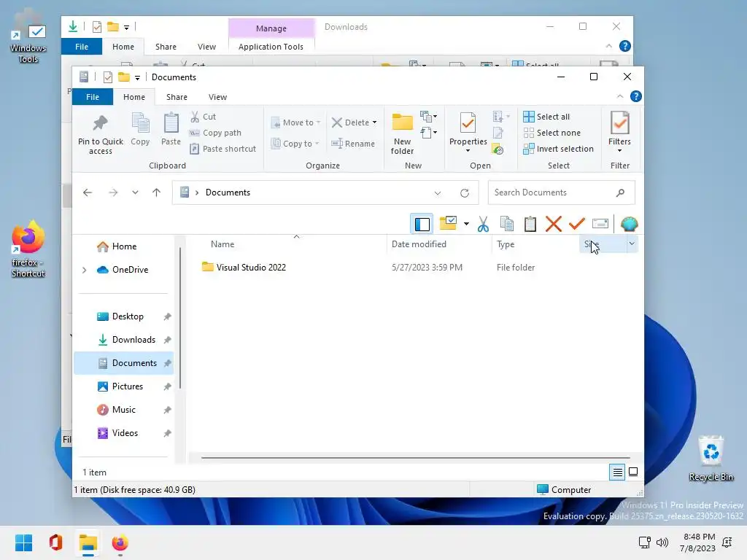Viewport: 747px width, 560px height.
Task: Toggle the navigation pane toolbar button
Action: pyautogui.click(x=422, y=224)
